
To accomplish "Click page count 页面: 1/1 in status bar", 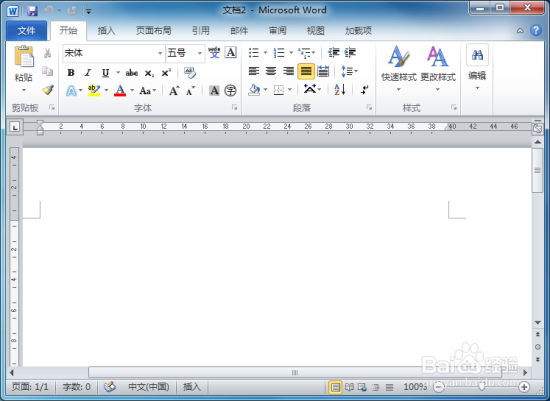I will point(30,387).
